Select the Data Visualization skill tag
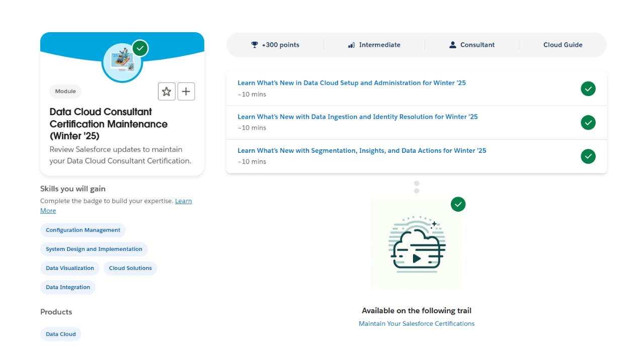The height and width of the screenshot is (362, 644). (70, 268)
